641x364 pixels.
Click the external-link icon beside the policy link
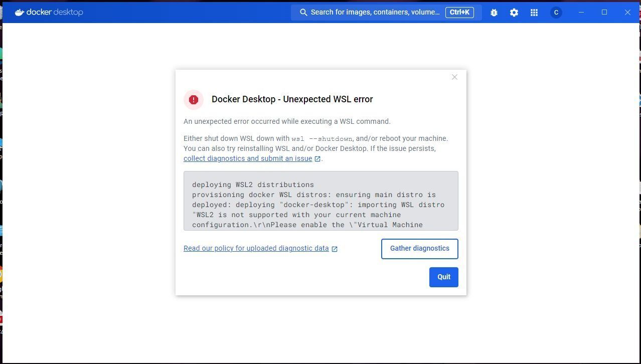click(334, 248)
